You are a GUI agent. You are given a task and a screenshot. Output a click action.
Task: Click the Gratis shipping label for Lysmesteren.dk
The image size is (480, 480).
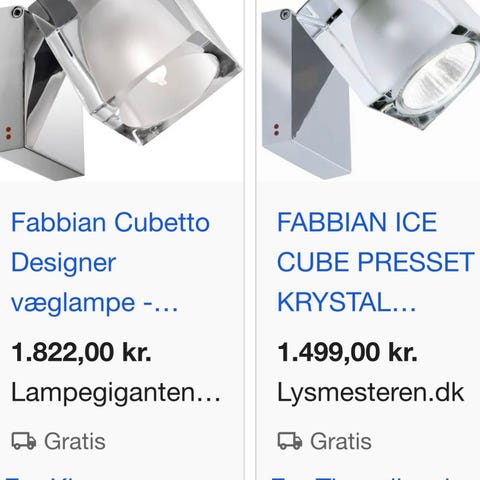tap(341, 441)
